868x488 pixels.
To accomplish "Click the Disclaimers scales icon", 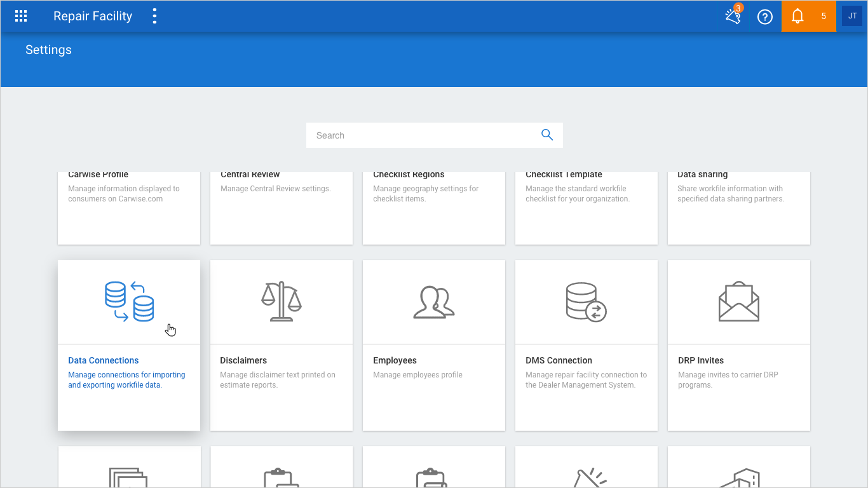I will [281, 302].
